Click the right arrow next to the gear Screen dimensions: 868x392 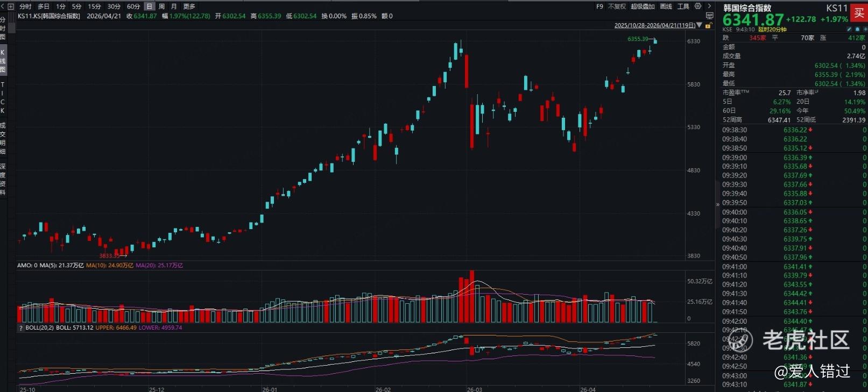(x=709, y=6)
